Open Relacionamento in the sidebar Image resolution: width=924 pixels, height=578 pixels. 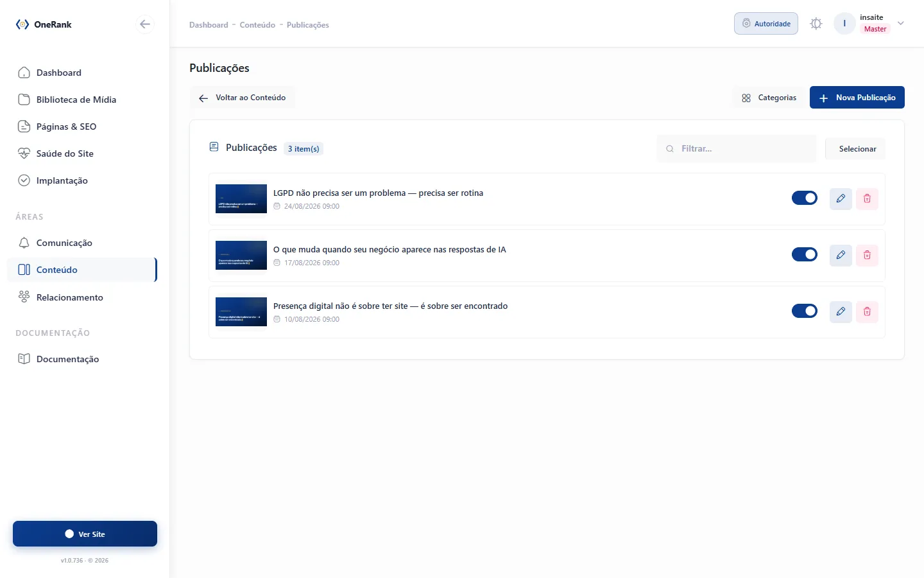[82, 297]
